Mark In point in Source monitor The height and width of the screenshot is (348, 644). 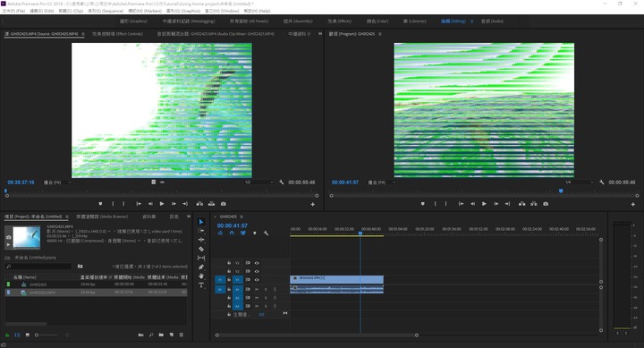pyautogui.click(x=113, y=204)
